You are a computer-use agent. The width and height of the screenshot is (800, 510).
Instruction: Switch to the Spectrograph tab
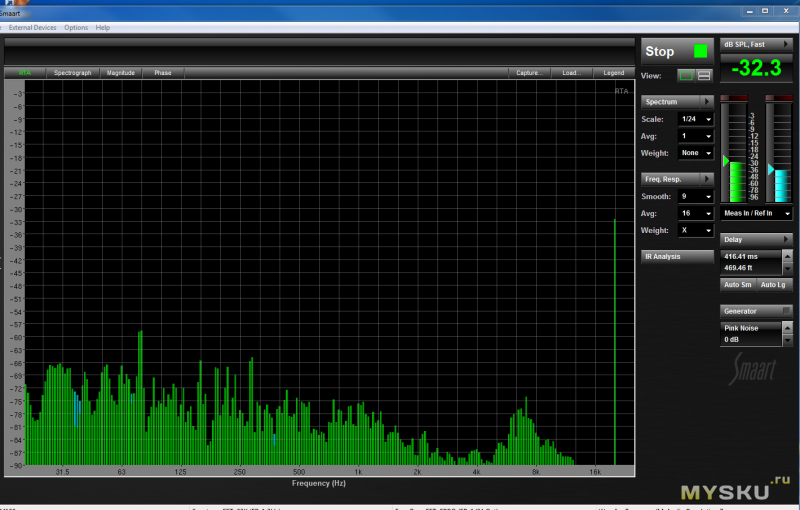point(72,73)
